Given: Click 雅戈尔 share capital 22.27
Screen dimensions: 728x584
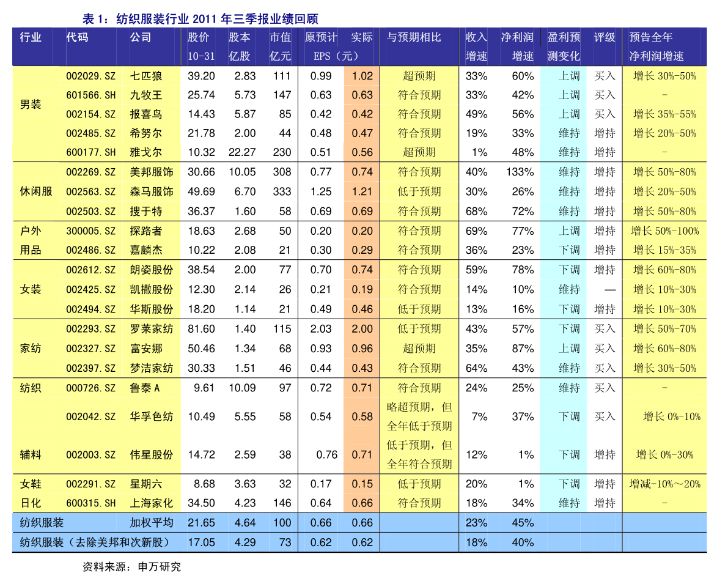Looking at the screenshot, I should (242, 152).
